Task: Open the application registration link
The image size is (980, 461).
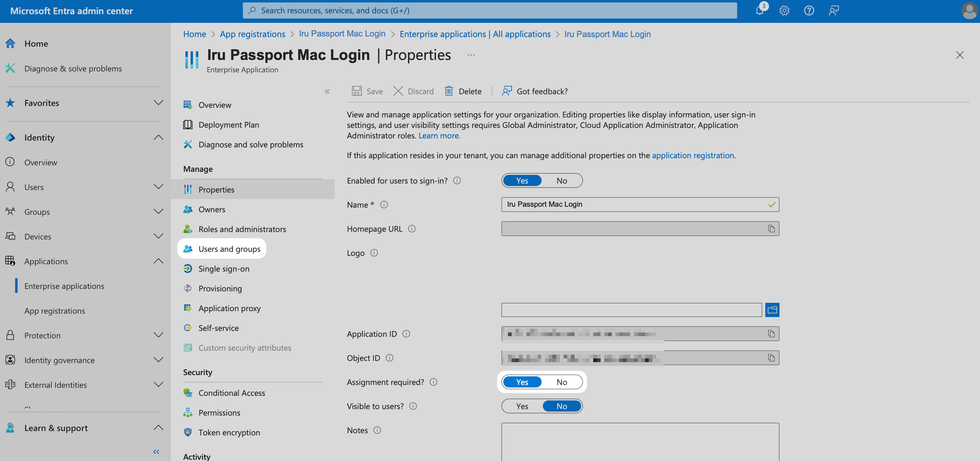Action: point(693,155)
